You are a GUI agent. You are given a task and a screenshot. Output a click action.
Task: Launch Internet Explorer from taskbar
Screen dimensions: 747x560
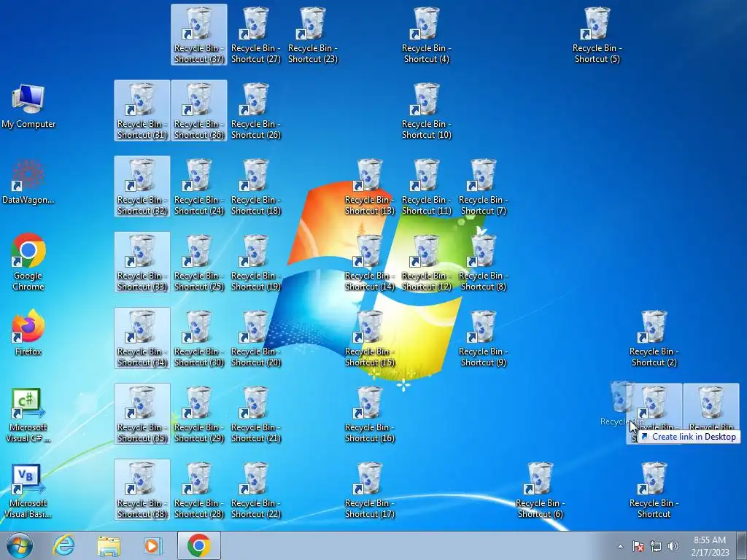coord(63,545)
